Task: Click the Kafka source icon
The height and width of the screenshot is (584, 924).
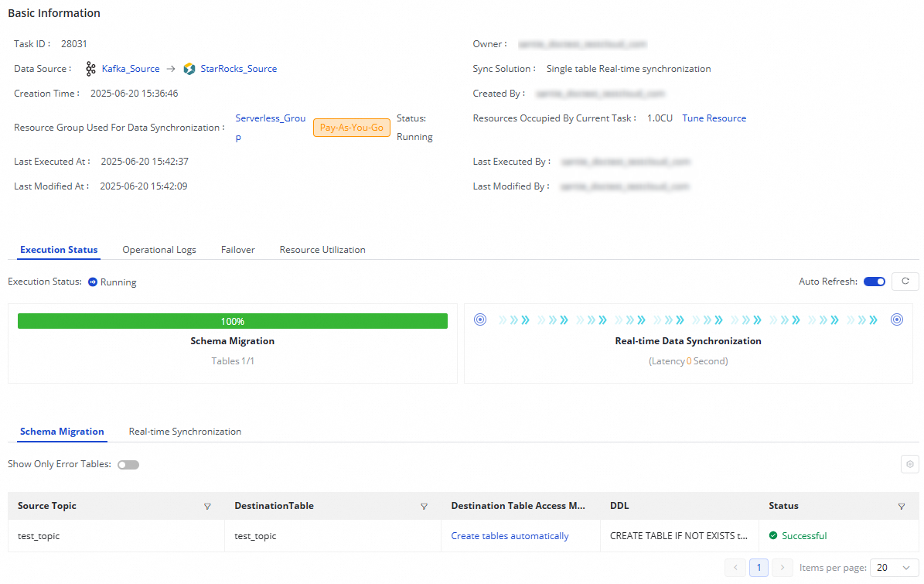Action: click(x=90, y=69)
